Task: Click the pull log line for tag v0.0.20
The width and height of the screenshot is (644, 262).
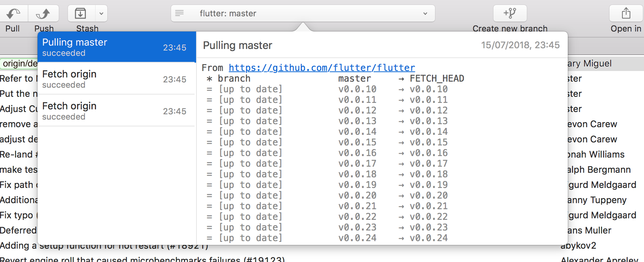Action: point(327,196)
